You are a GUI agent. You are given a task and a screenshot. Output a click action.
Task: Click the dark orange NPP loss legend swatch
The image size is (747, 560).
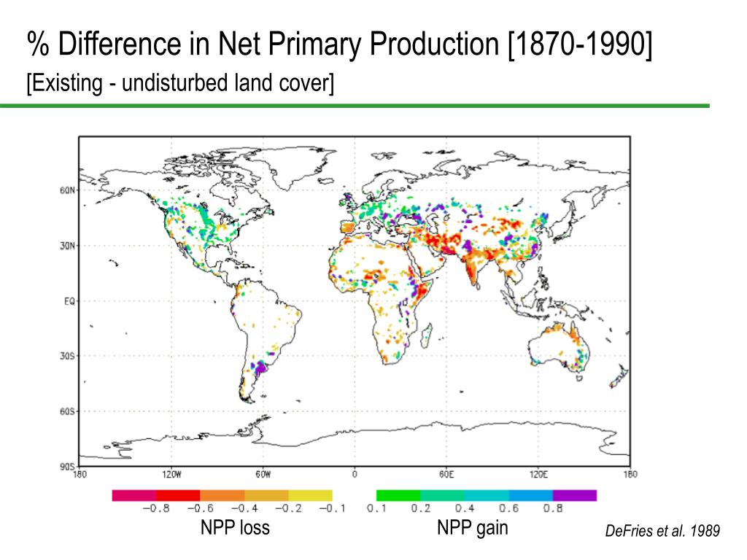222,495
